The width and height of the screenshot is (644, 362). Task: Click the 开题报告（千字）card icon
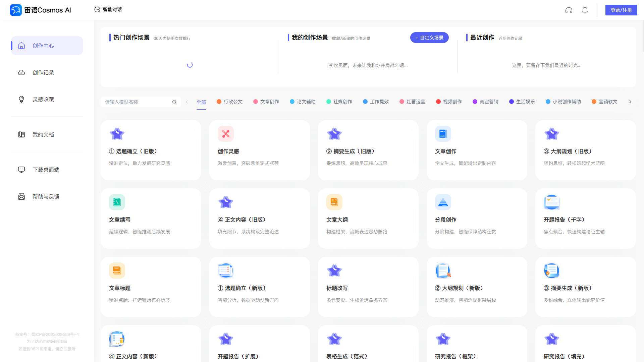552,202
